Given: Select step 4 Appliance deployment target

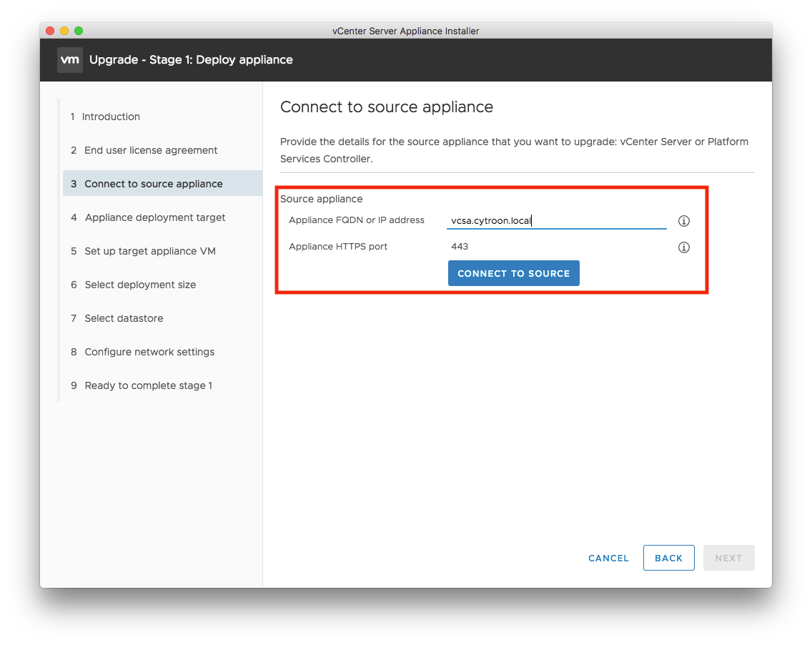Looking at the screenshot, I should tap(148, 217).
